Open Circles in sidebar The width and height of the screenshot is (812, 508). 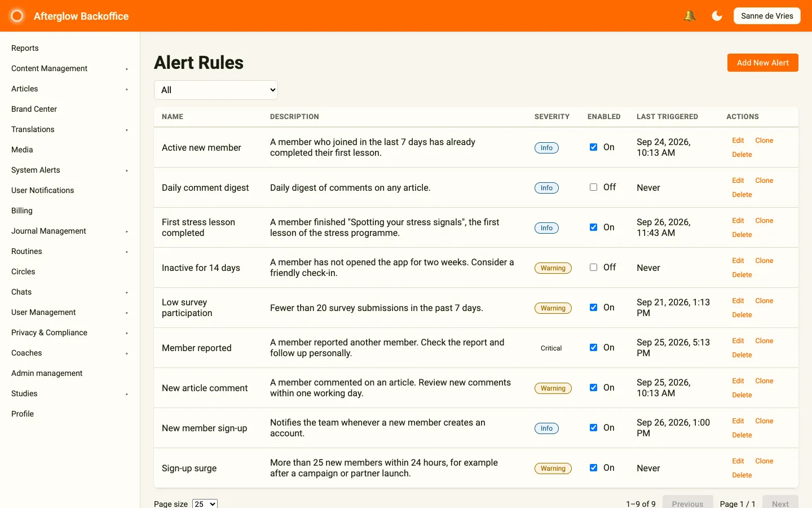coord(23,271)
